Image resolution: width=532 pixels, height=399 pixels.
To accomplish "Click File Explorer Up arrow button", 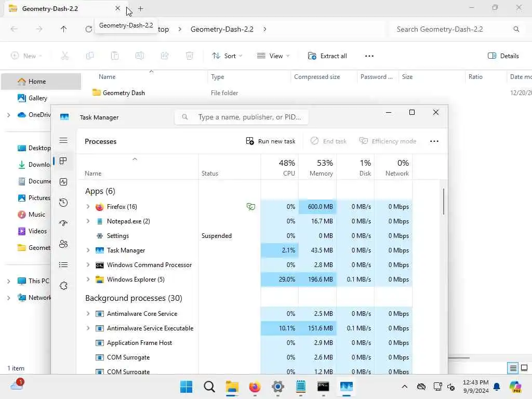I will pyautogui.click(x=64, y=29).
